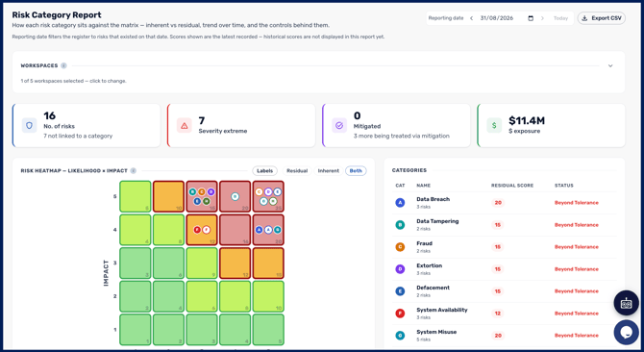Click the residual score 20 badge for Data Breach
644x352 pixels.
(498, 203)
